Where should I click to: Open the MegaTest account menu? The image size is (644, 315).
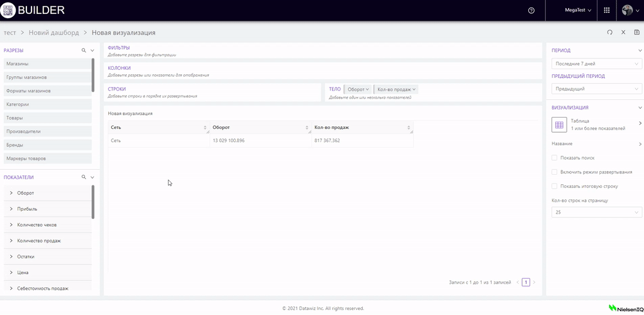pyautogui.click(x=578, y=11)
